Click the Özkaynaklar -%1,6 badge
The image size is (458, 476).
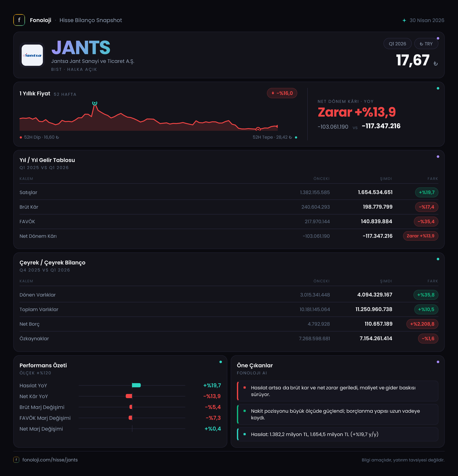pyautogui.click(x=428, y=339)
